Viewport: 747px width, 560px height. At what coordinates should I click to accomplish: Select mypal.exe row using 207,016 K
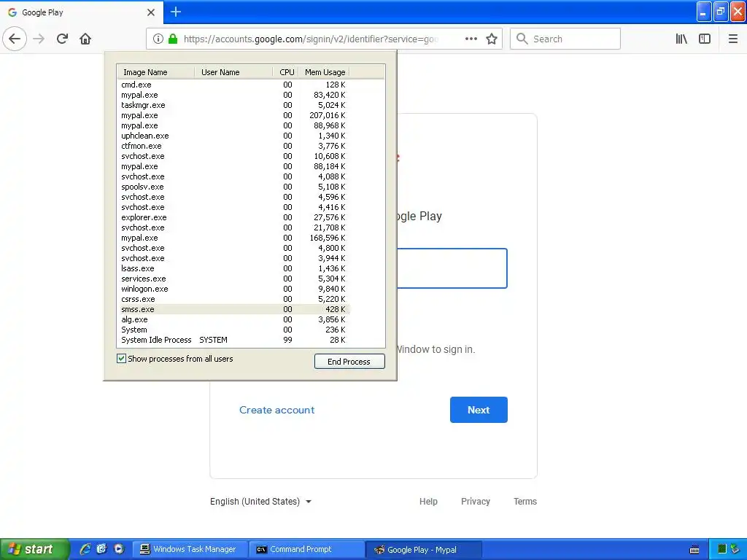coord(233,115)
